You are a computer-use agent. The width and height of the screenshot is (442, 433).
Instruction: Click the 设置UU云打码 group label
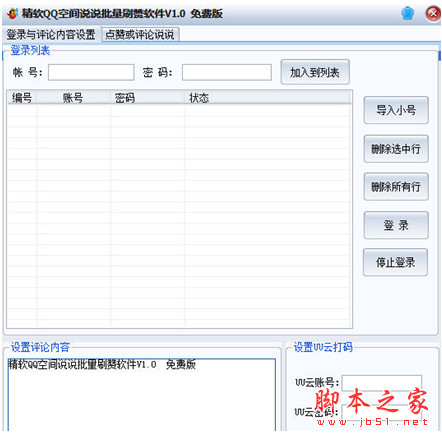[323, 347]
